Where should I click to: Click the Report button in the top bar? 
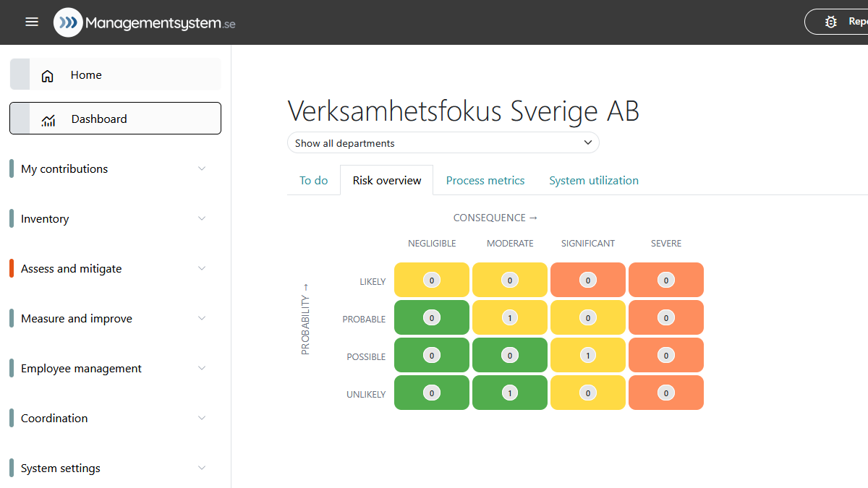click(x=854, y=22)
